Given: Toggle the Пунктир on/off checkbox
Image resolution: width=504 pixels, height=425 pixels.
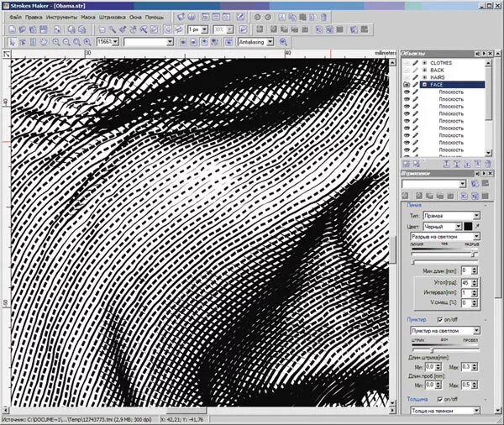Looking at the screenshot, I should 440,319.
